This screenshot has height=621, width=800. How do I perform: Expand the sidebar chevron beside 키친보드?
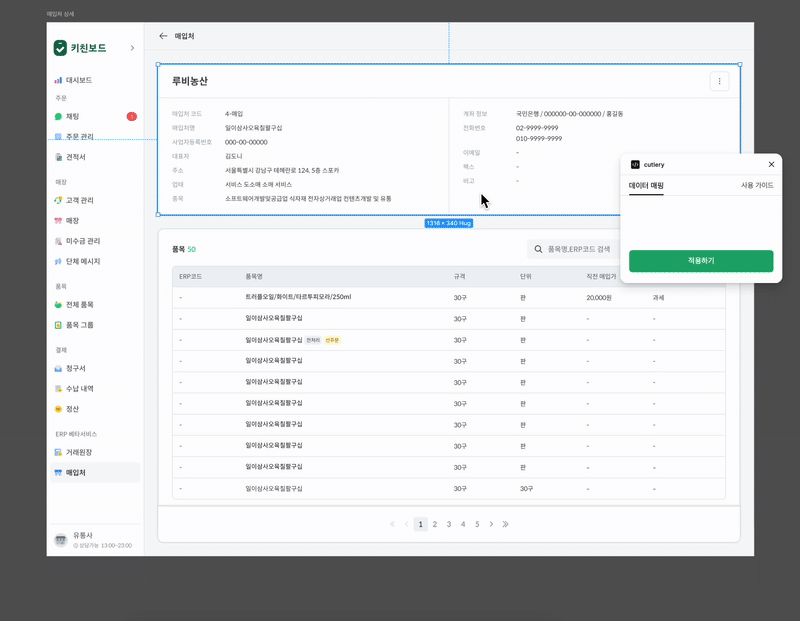(x=132, y=48)
